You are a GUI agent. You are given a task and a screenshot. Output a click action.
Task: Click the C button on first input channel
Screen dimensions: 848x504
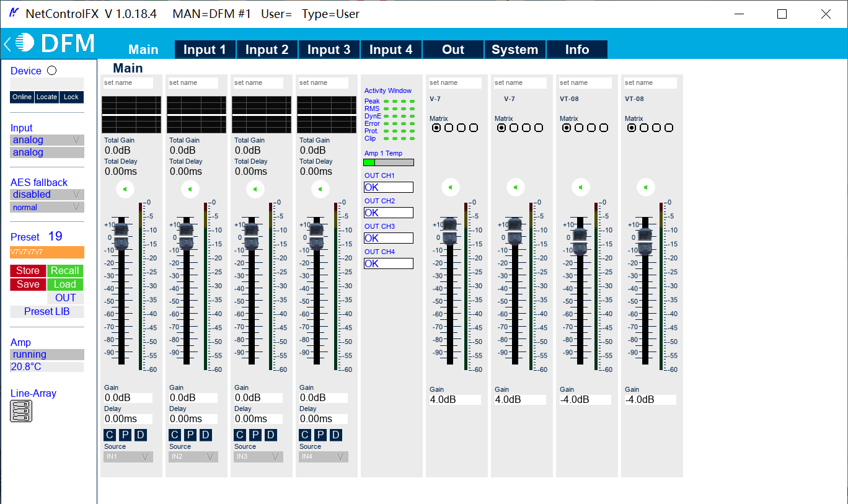point(110,435)
